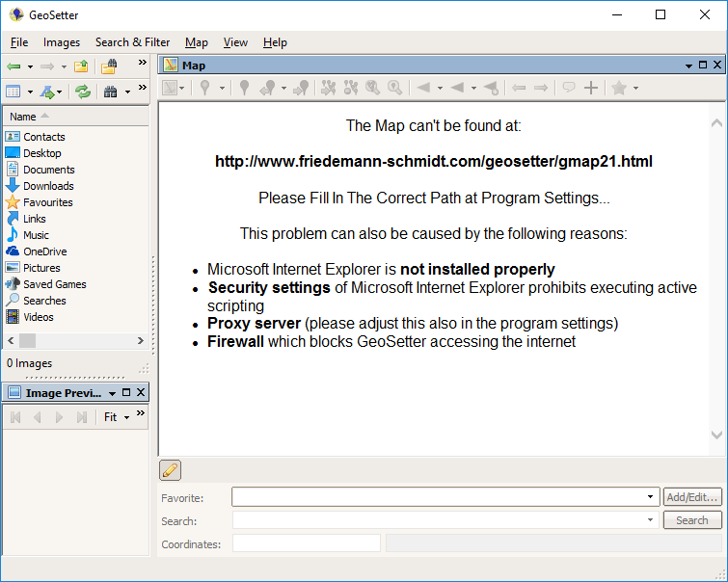Open the Map menu

click(197, 42)
